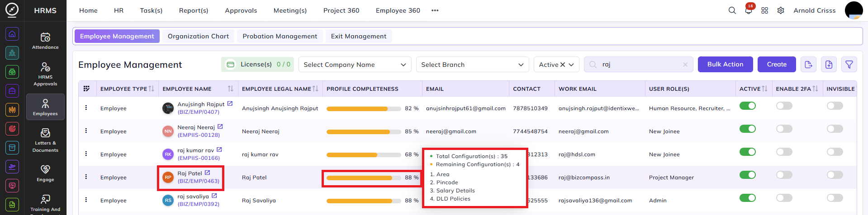Open Select Branch dropdown
Screen dimensions: 868x215
(473, 65)
